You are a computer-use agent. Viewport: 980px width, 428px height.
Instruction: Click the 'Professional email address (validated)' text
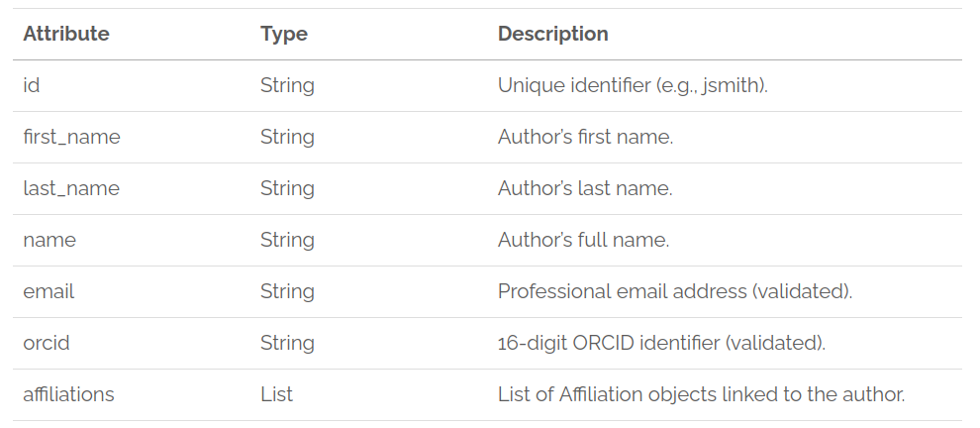click(675, 291)
